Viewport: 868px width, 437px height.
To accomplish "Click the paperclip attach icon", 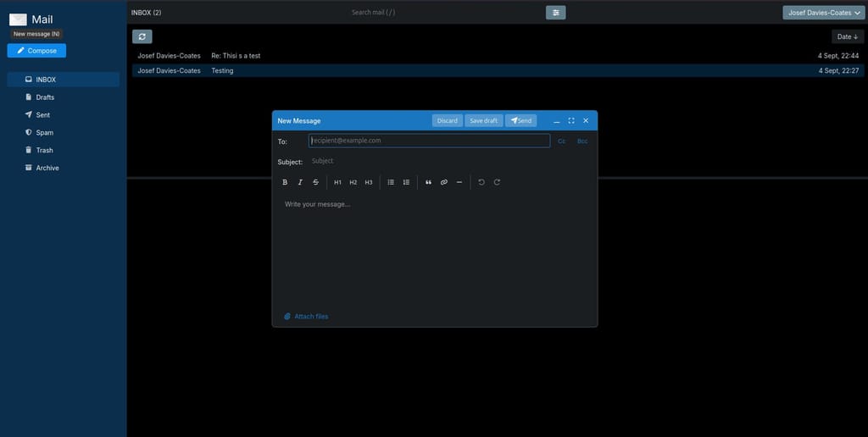I will click(x=287, y=317).
